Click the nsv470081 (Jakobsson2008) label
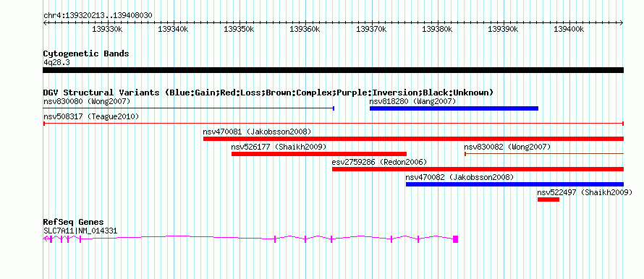644x279 pixels. [x=257, y=132]
